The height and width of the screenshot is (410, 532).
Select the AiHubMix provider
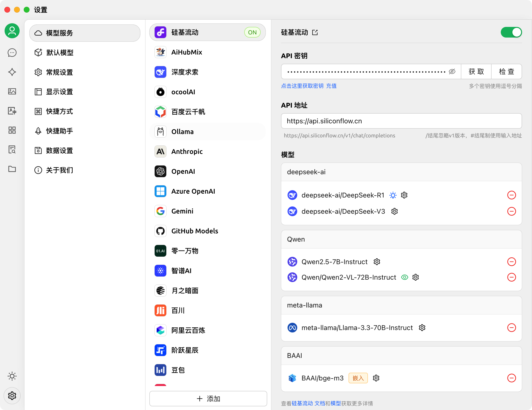coord(207,52)
